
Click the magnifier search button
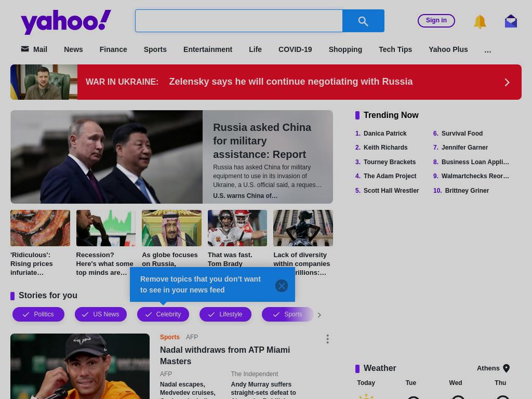click(363, 21)
